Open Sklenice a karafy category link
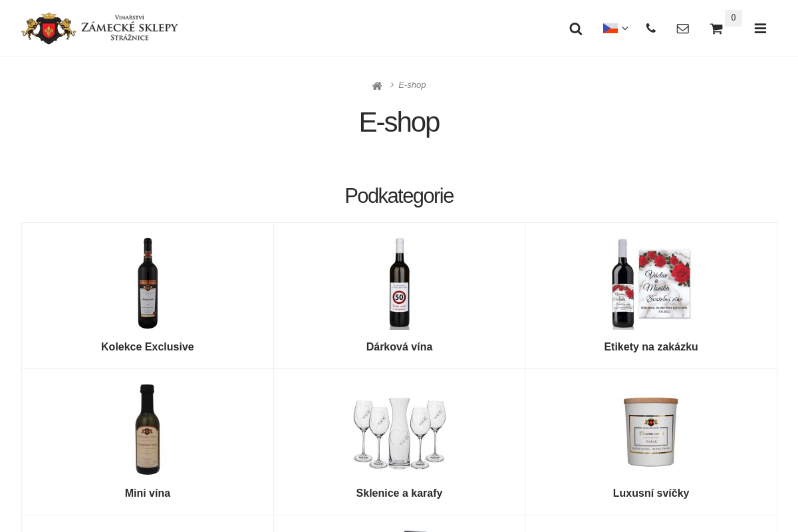This screenshot has width=798, height=532. 399,493
